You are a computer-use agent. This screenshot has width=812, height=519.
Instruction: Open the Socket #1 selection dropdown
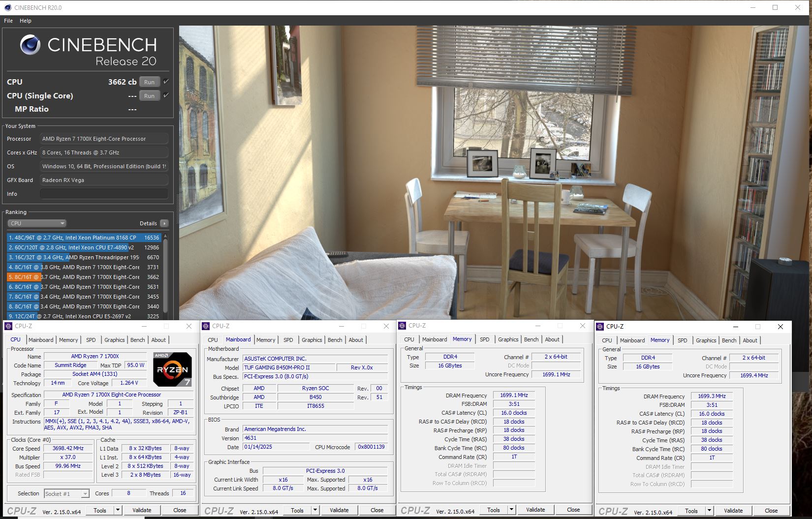pyautogui.click(x=66, y=493)
